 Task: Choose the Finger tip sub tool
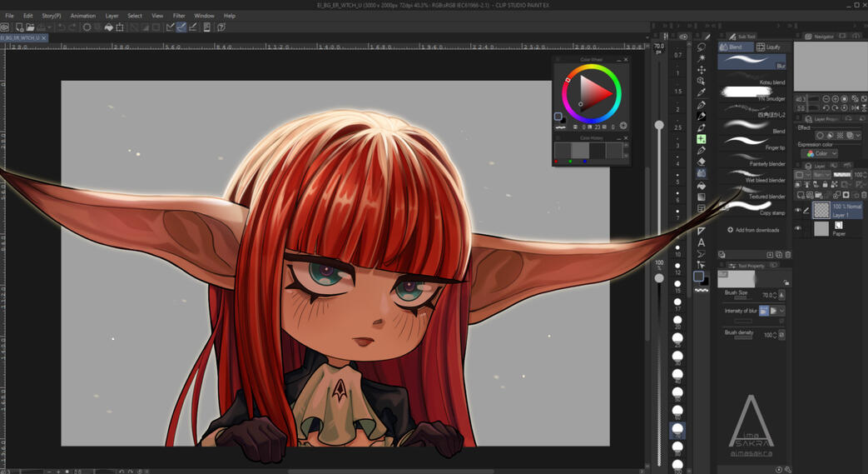pos(751,143)
